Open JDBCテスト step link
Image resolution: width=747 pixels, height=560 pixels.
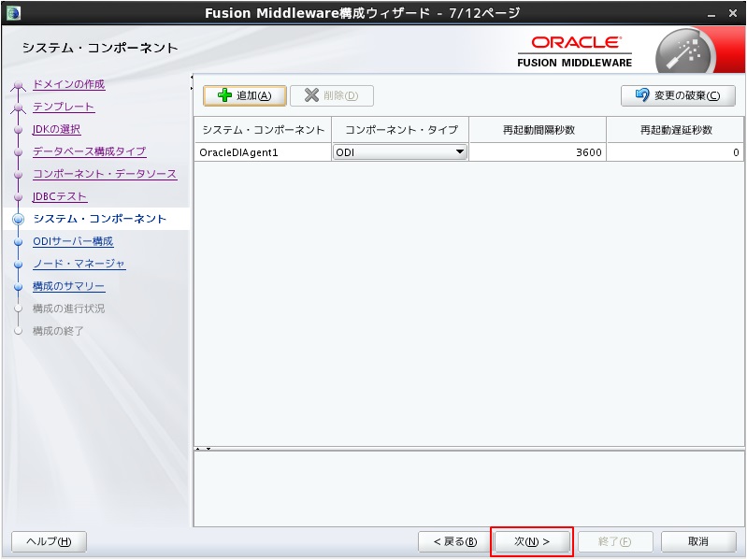pyautogui.click(x=60, y=196)
